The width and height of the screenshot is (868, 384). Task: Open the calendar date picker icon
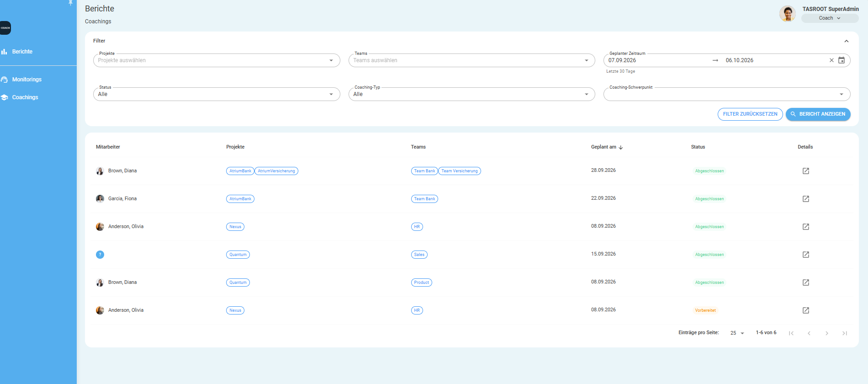842,60
